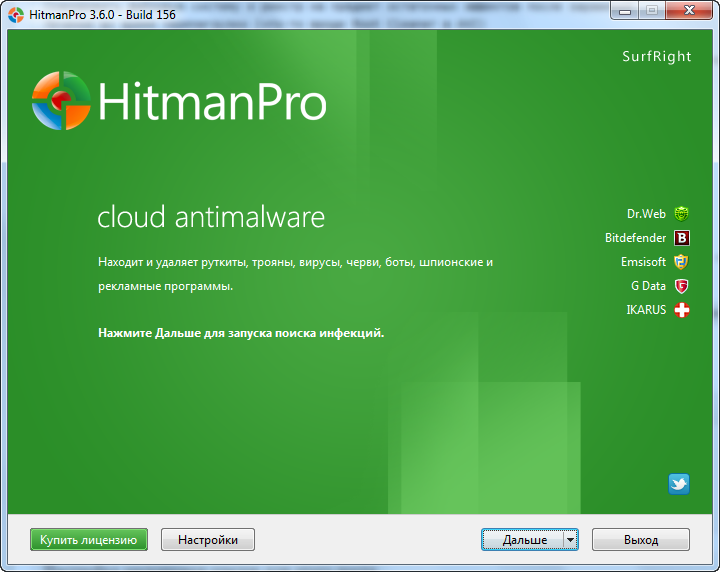The height and width of the screenshot is (572, 720).
Task: Click the Дальше button to start scan
Action: pyautogui.click(x=523, y=540)
